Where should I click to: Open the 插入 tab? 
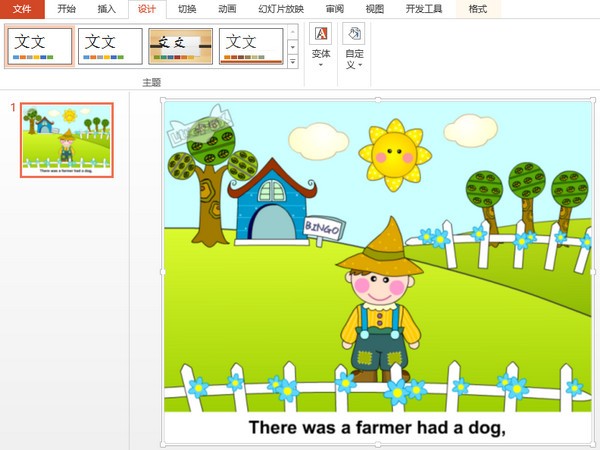(x=107, y=9)
